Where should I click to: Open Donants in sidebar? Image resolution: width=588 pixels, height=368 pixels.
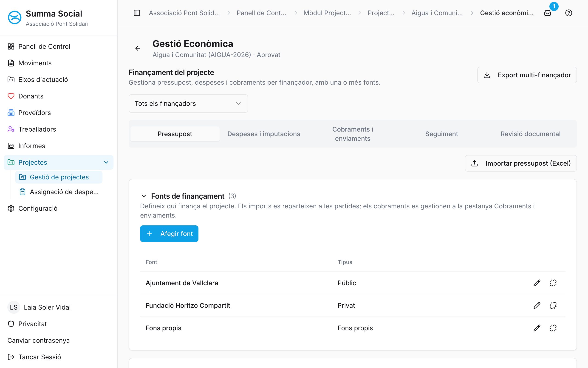point(59,96)
